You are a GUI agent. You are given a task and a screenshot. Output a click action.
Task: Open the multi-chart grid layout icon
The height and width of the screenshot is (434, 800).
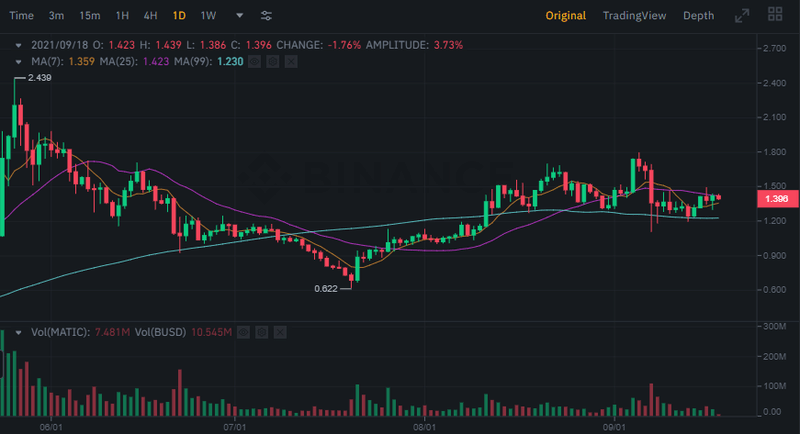pos(775,16)
